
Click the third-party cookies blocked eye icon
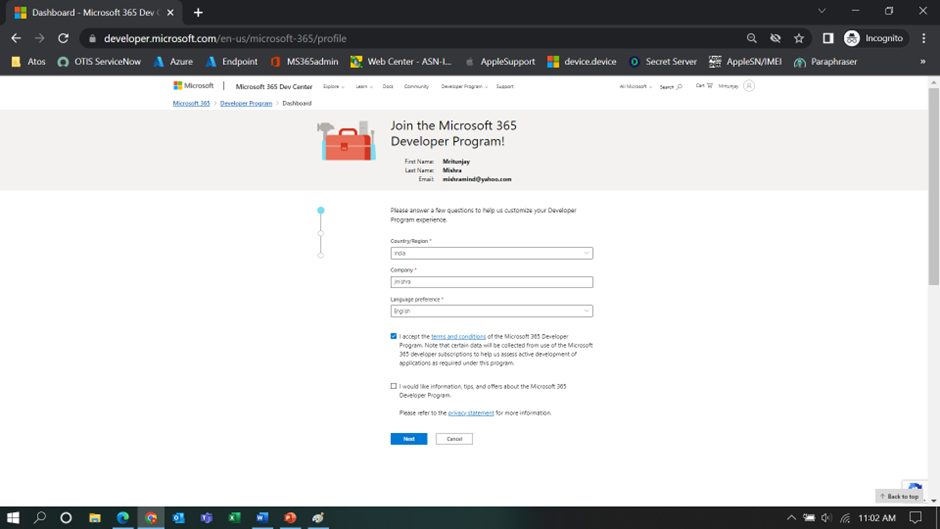(775, 38)
